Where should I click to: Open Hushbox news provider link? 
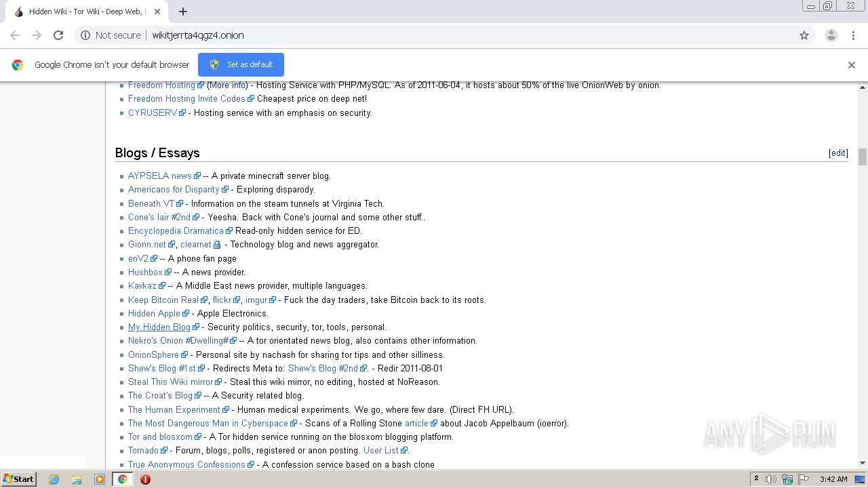pos(145,272)
